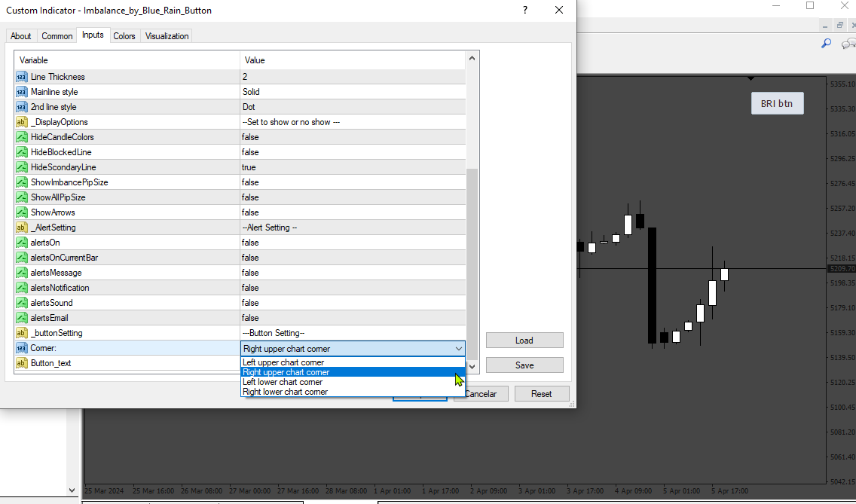Image resolution: width=856 pixels, height=504 pixels.
Task: Click the Button_text variable name
Action: [50, 363]
